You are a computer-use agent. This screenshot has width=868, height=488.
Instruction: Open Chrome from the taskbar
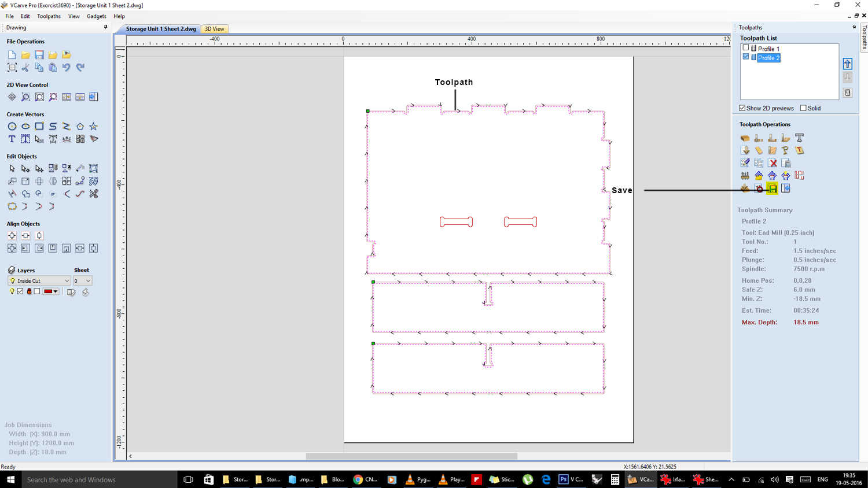point(365,479)
